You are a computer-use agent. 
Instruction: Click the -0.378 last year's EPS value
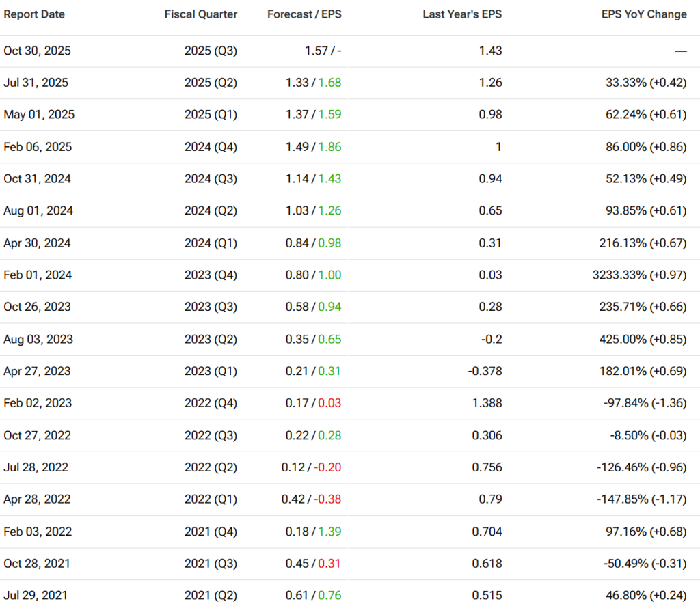[x=484, y=371]
